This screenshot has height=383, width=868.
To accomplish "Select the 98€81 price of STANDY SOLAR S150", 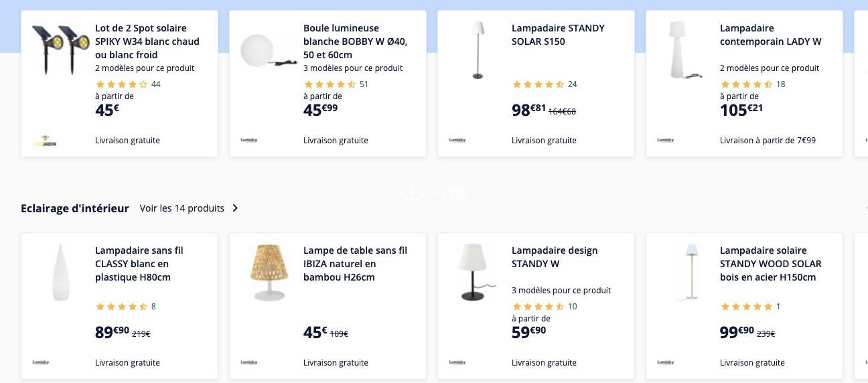I will [529, 110].
